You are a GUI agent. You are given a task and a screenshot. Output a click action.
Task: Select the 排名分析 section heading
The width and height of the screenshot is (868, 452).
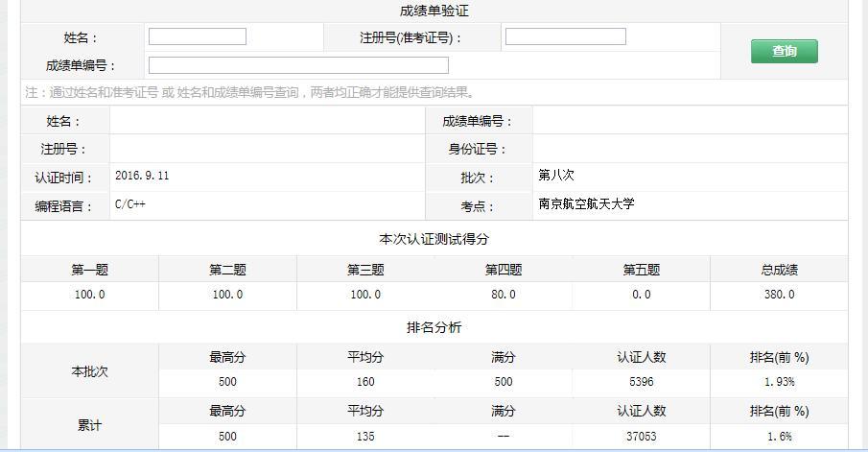434,327
